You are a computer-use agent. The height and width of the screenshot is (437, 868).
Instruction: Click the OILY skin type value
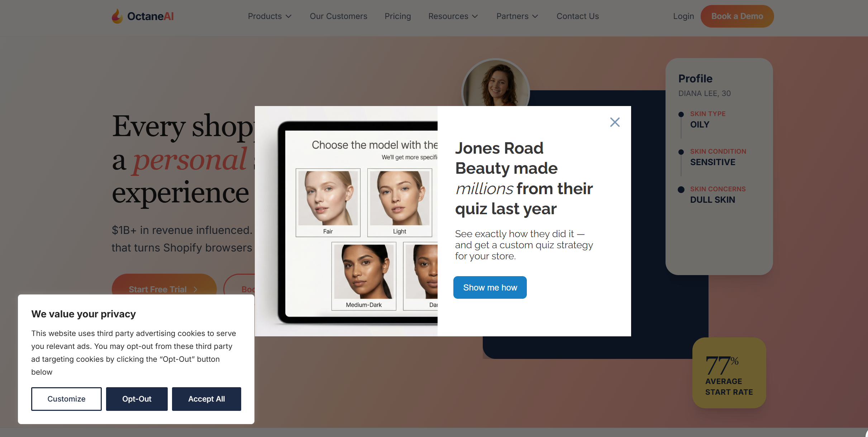tap(700, 124)
